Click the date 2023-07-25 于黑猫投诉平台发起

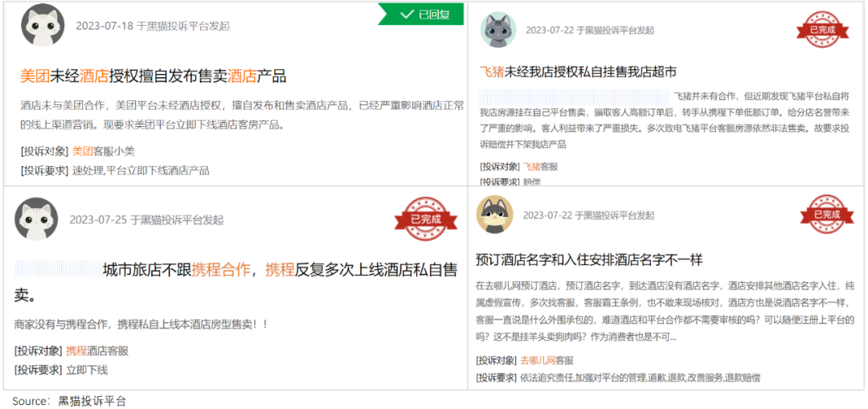point(147,219)
